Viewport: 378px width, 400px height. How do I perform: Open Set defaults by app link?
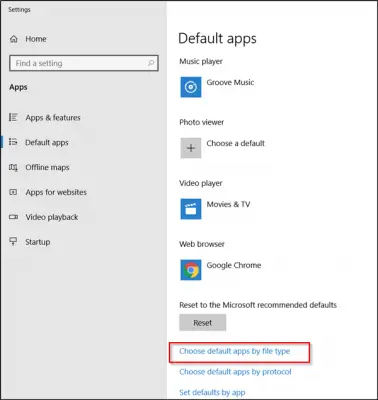(x=212, y=392)
